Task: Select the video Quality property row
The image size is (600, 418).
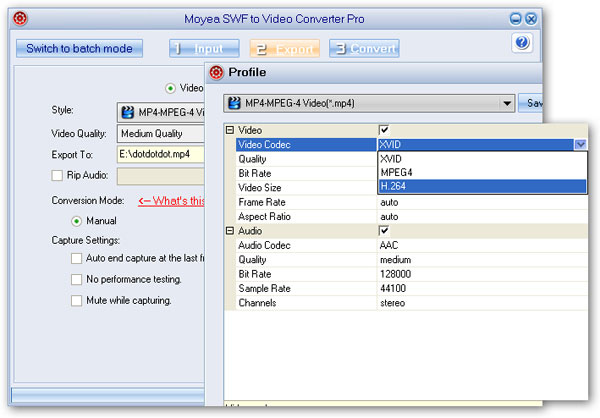Action: point(306,159)
